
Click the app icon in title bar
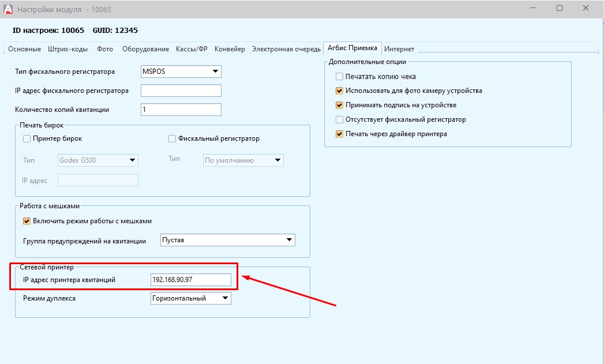click(7, 9)
